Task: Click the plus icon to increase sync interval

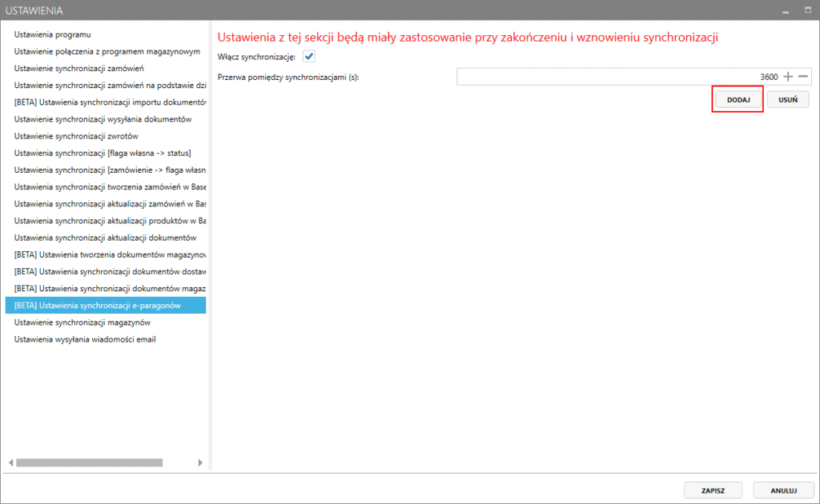Action: click(x=788, y=77)
